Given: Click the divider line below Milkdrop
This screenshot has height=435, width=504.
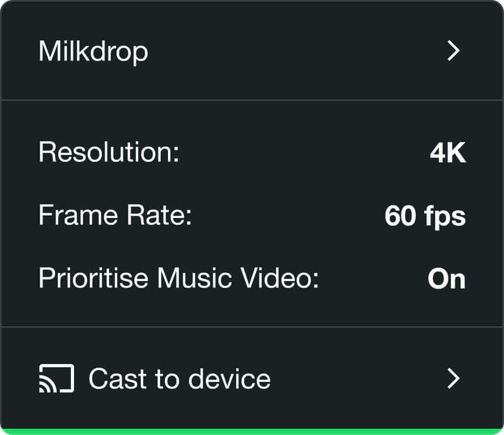Looking at the screenshot, I should coord(252,100).
